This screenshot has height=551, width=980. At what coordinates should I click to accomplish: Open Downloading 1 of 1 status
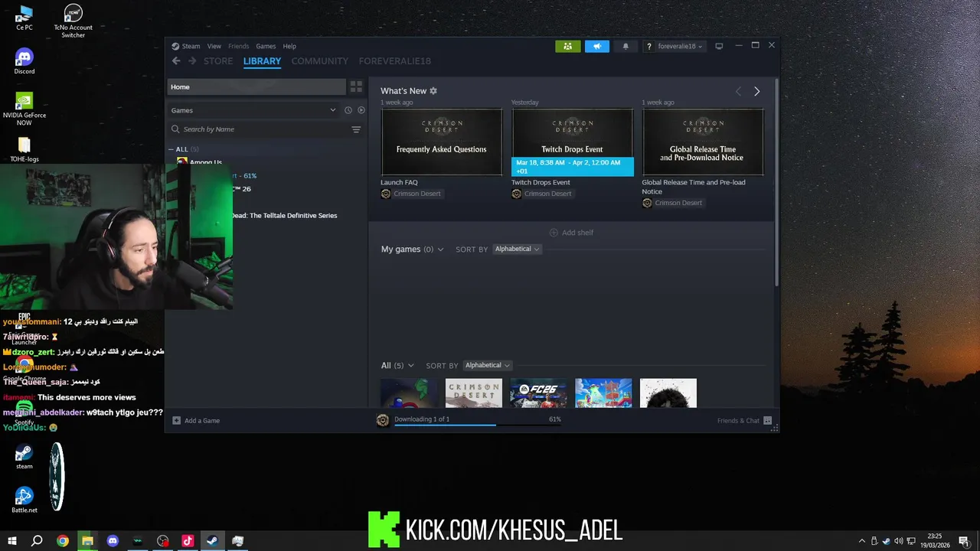(x=422, y=419)
